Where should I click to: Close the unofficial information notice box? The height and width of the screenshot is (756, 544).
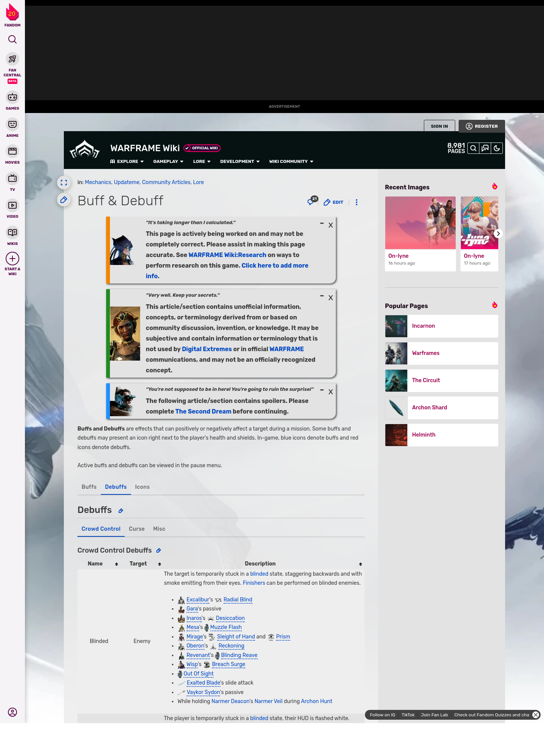pos(331,298)
